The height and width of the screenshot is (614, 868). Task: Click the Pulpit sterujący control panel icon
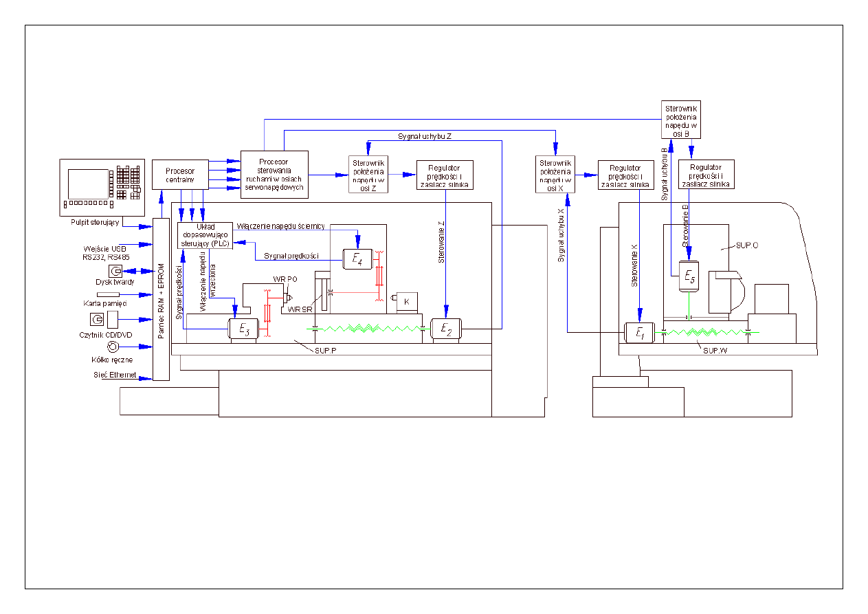[102, 186]
